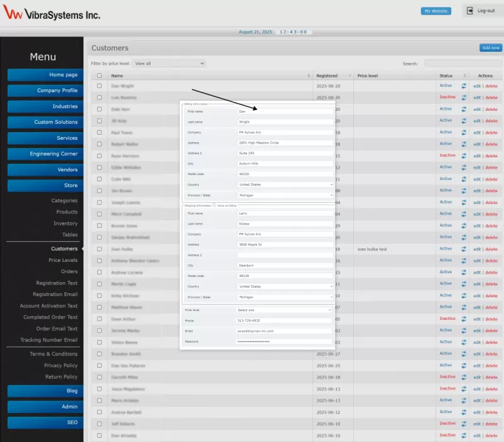
Task: Click sort arrows in Name column header
Action: [x=309, y=76]
